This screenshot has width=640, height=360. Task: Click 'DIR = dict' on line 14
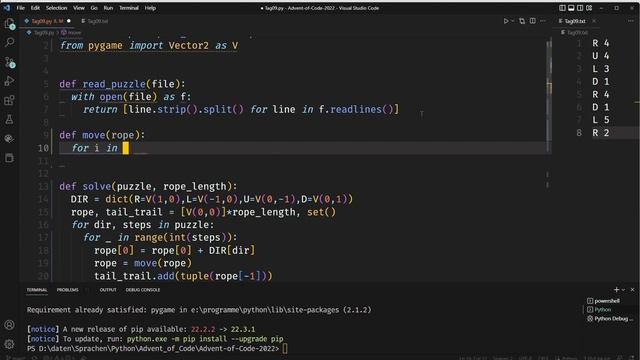tap(100, 199)
